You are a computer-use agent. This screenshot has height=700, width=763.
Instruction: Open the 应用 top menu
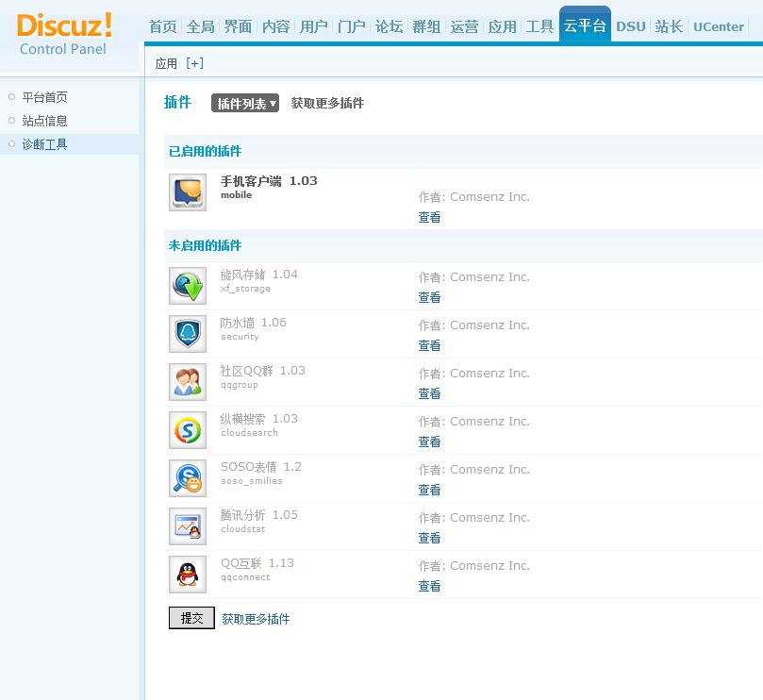tap(502, 26)
